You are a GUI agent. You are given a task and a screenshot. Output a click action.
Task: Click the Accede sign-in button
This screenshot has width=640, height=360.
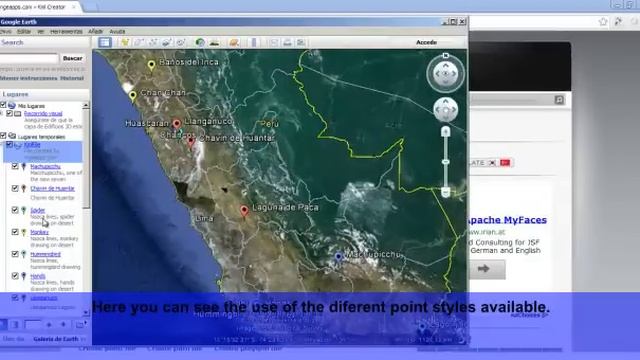427,42
